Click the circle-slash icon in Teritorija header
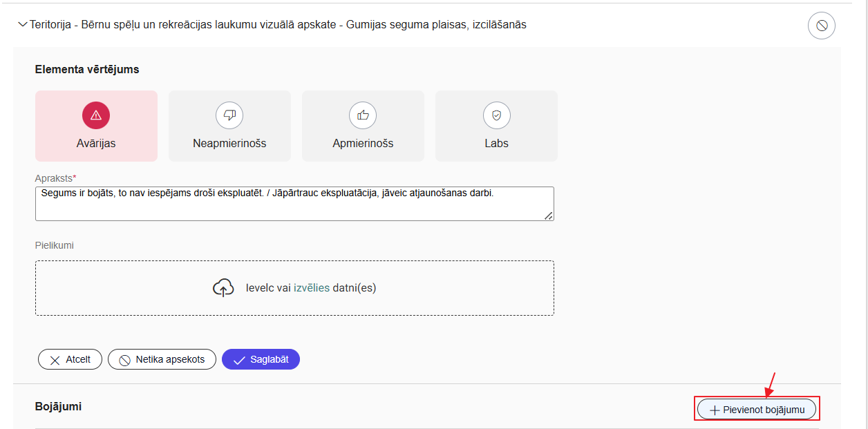Screen dimensions: 868x429 pyautogui.click(x=821, y=26)
